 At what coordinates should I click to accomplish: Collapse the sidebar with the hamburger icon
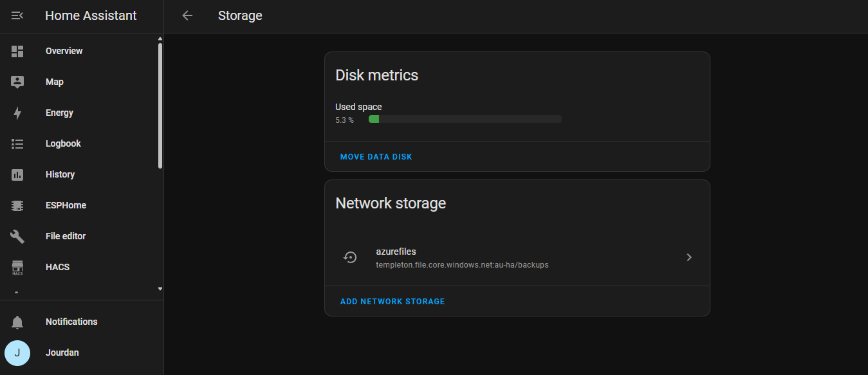tap(17, 15)
